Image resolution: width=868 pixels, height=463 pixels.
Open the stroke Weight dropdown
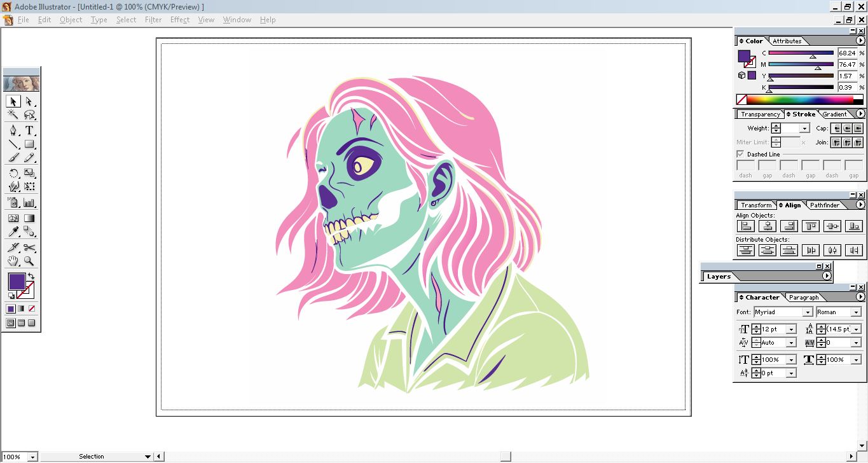[805, 128]
